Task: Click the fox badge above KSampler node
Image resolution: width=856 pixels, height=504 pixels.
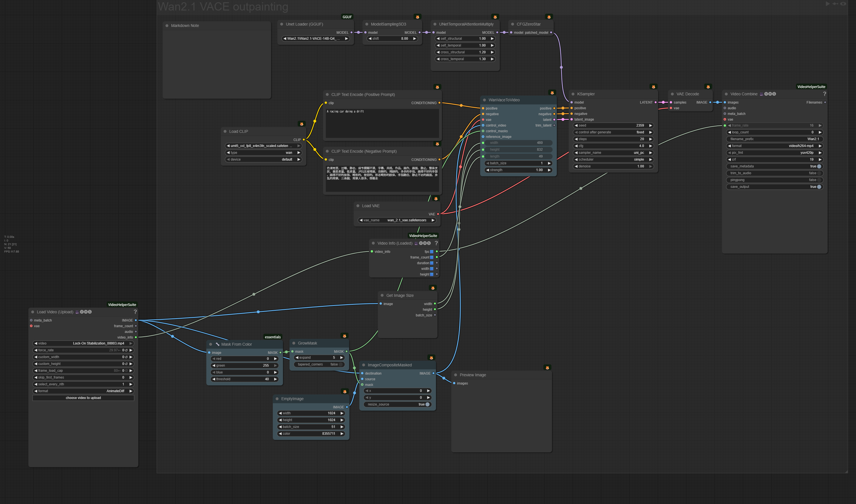Action: click(653, 87)
